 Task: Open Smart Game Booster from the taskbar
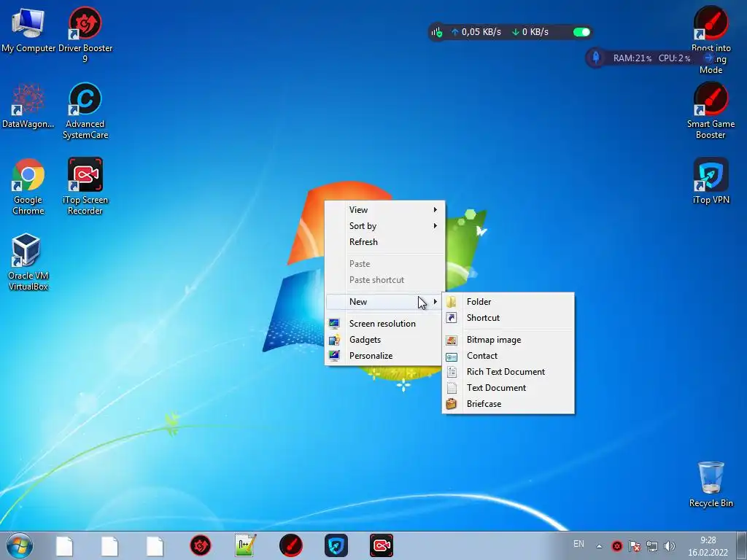[x=290, y=545]
